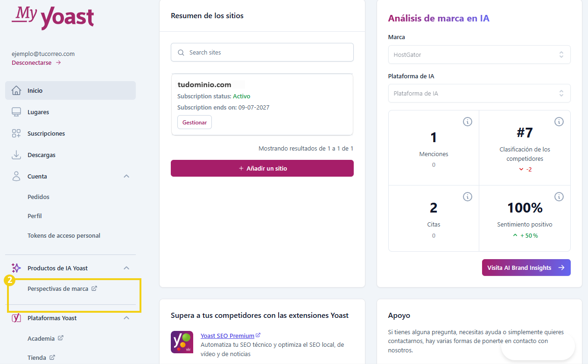588x364 pixels.
Task: Collapse the Plataformas Yoast chevron
Action: point(126,318)
